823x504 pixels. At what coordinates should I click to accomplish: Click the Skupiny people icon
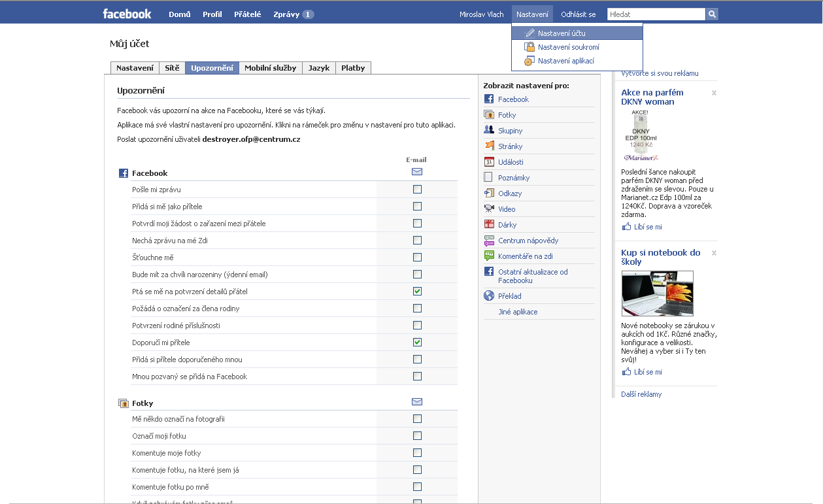(x=489, y=131)
